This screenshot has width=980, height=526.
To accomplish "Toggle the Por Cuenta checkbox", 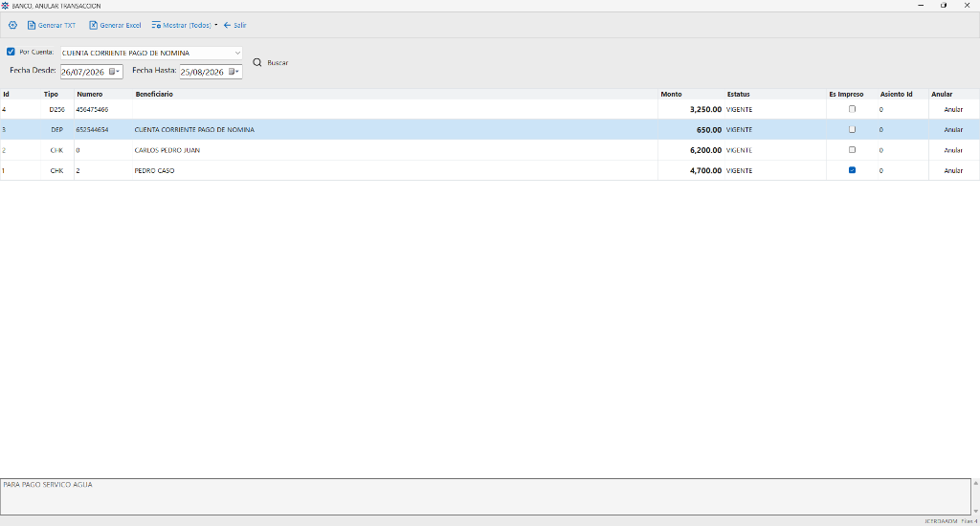I will pyautogui.click(x=11, y=52).
